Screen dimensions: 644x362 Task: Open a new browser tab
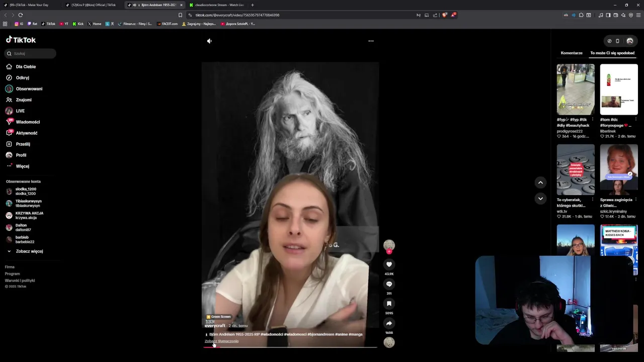[253, 5]
